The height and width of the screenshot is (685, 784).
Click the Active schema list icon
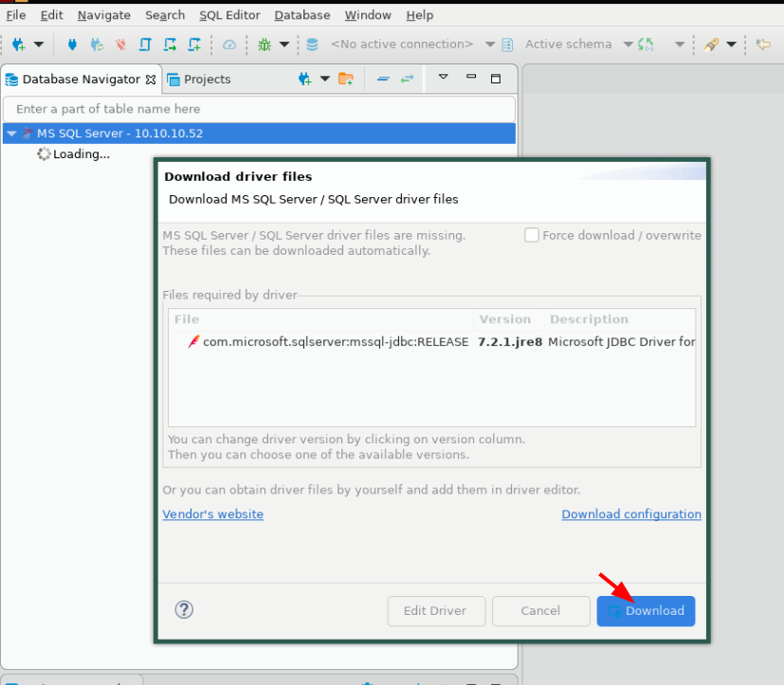tap(507, 45)
